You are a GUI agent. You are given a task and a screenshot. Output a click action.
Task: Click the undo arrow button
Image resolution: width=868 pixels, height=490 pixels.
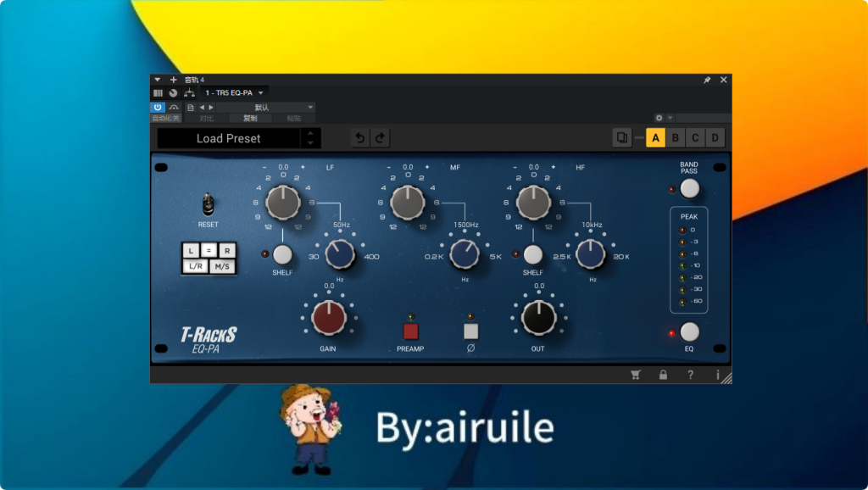[x=359, y=138]
